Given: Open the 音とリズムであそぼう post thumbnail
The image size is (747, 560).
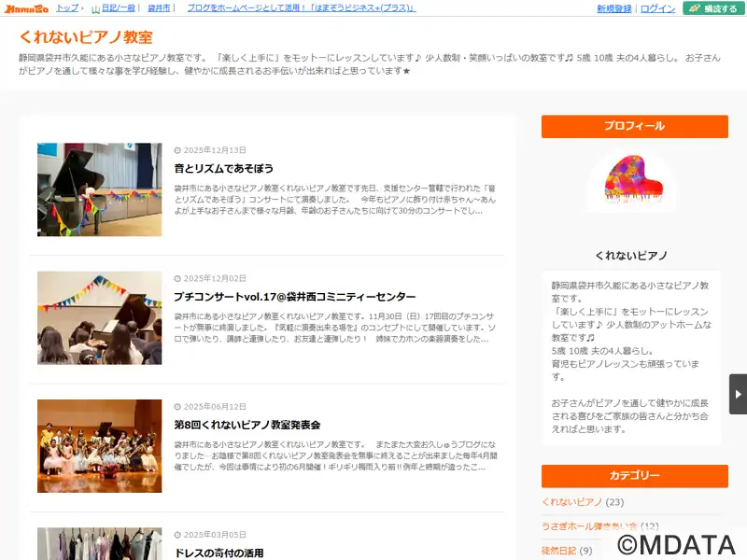Looking at the screenshot, I should (x=100, y=189).
